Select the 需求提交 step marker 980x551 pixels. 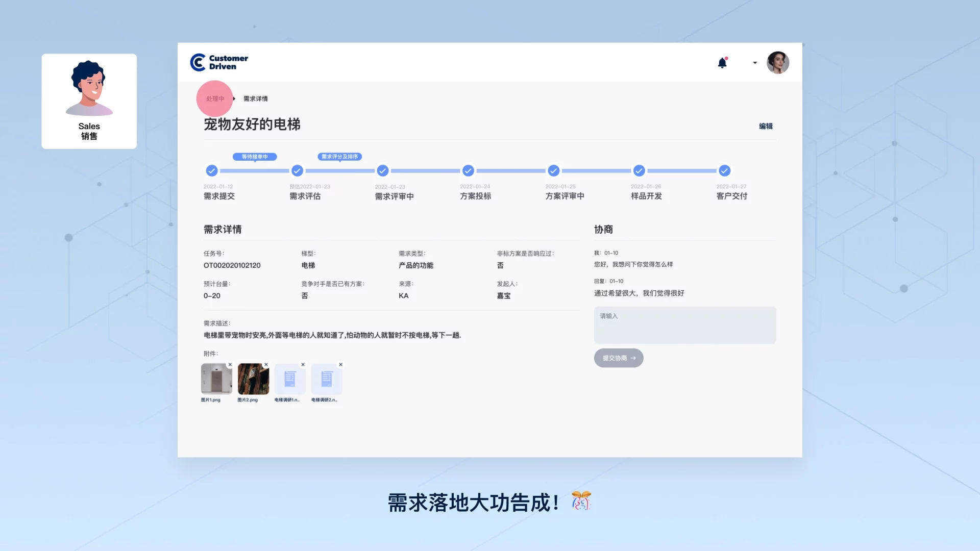212,170
